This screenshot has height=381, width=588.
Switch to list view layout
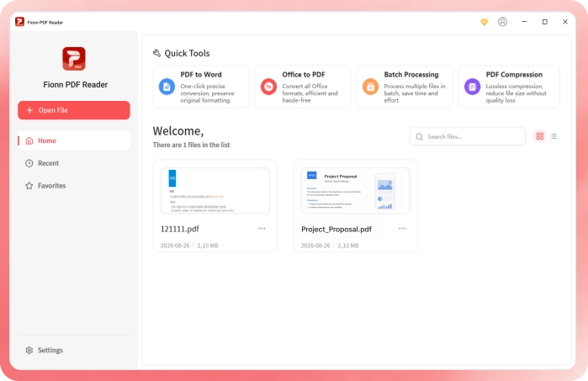click(554, 136)
